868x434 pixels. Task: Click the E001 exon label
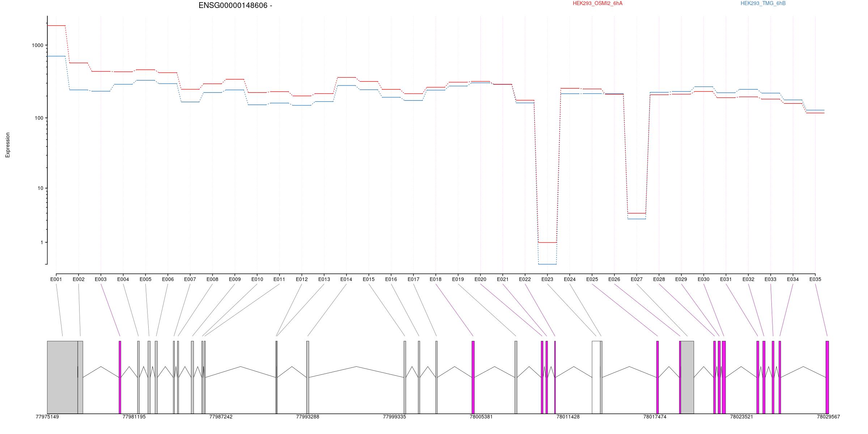tap(56, 279)
